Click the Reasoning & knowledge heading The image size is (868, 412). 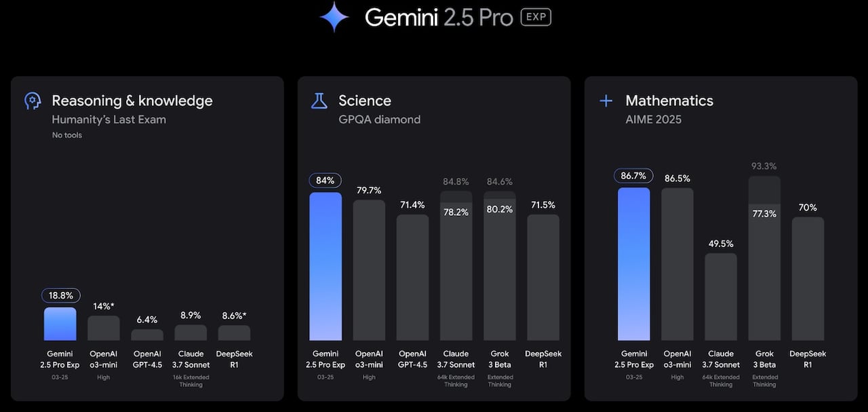click(132, 101)
